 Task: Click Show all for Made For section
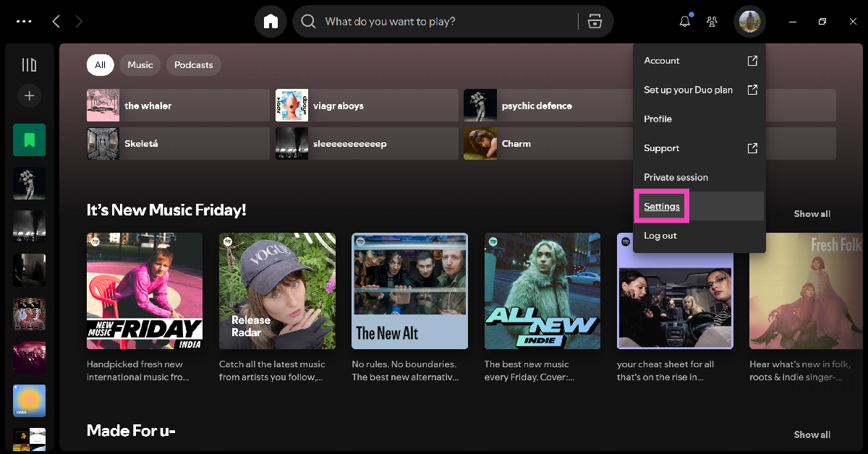[x=812, y=434]
